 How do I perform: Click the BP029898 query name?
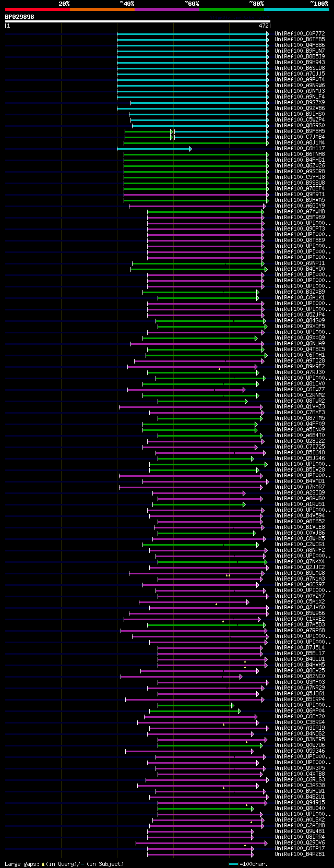[20, 17]
